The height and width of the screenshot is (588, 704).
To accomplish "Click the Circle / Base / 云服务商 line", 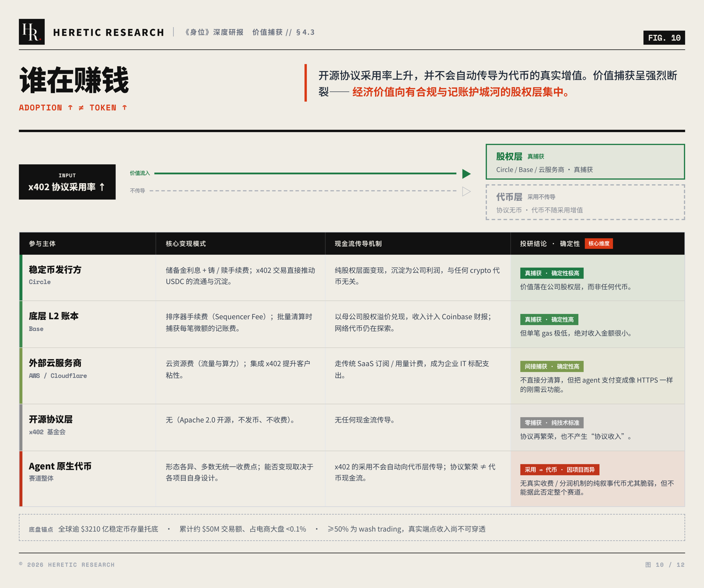I will coord(544,170).
